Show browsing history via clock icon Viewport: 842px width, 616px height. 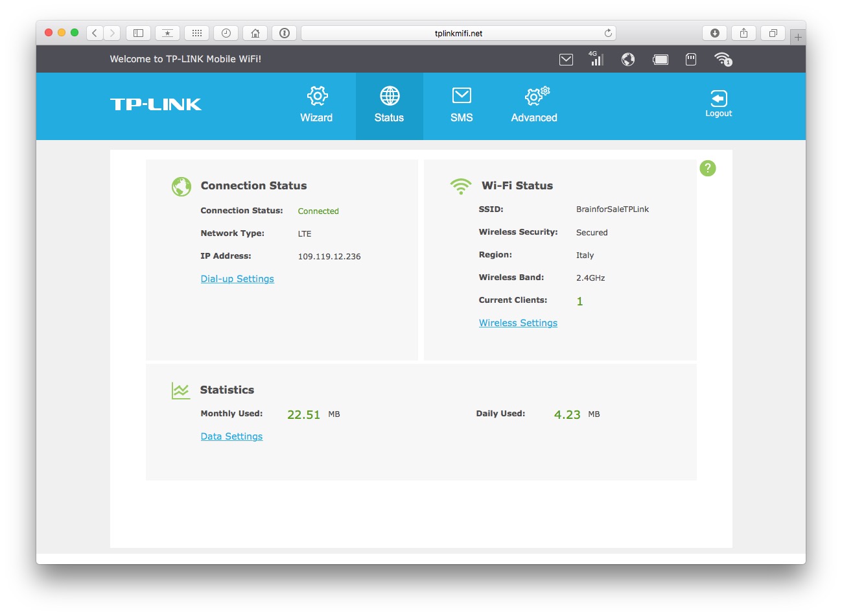[x=226, y=33]
